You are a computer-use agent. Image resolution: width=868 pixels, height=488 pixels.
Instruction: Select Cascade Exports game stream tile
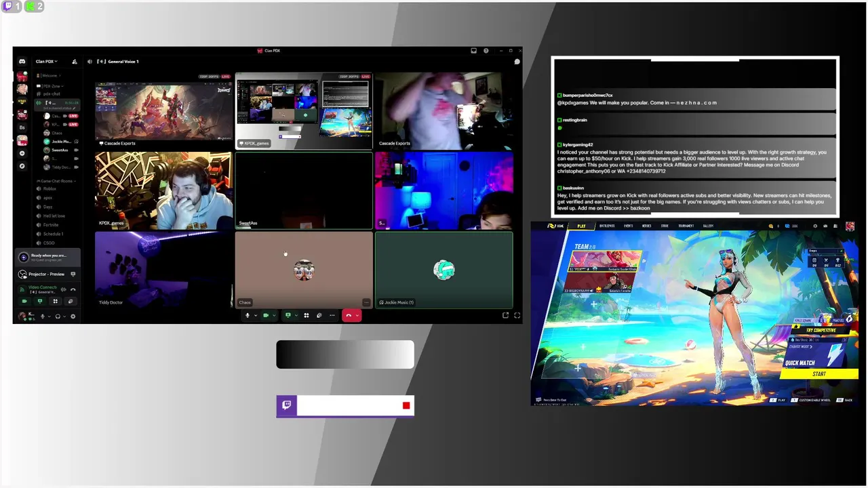(x=163, y=110)
